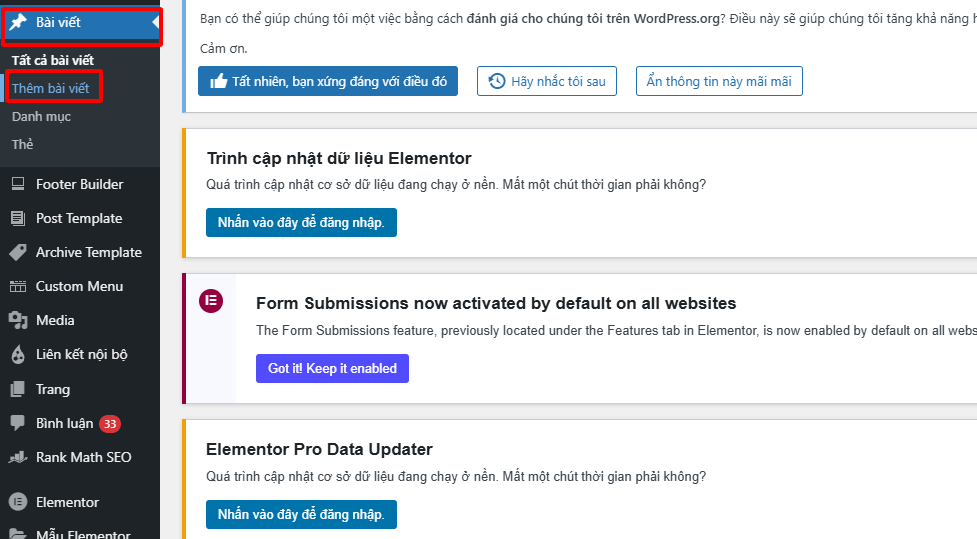Click Tất nhiên, bạn xứng đáng với điều đó
This screenshot has height=539, width=977.
(x=328, y=81)
